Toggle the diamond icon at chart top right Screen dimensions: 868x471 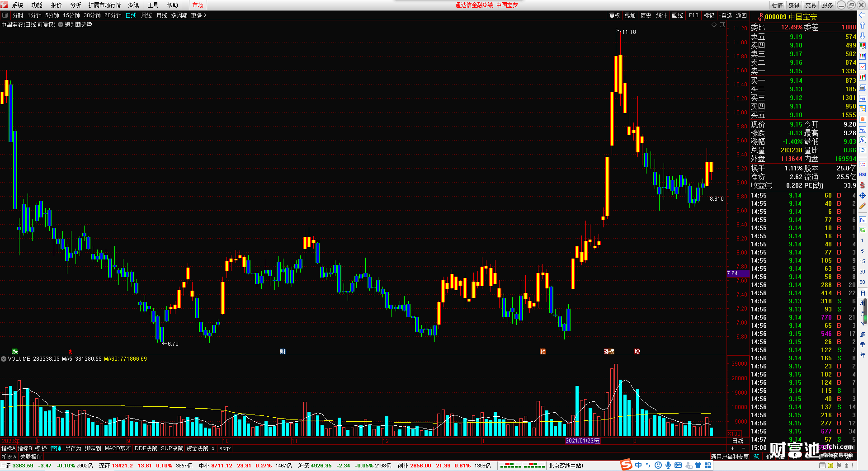[714, 24]
